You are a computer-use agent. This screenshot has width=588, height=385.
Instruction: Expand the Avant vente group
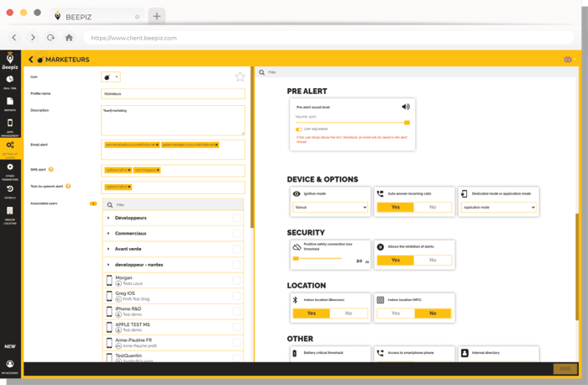[x=108, y=249]
